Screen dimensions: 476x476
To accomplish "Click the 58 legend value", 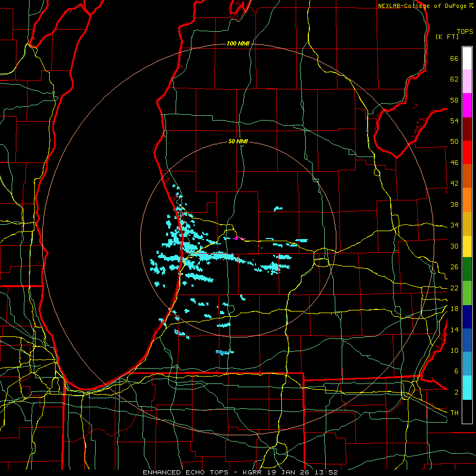I will click(x=454, y=100).
